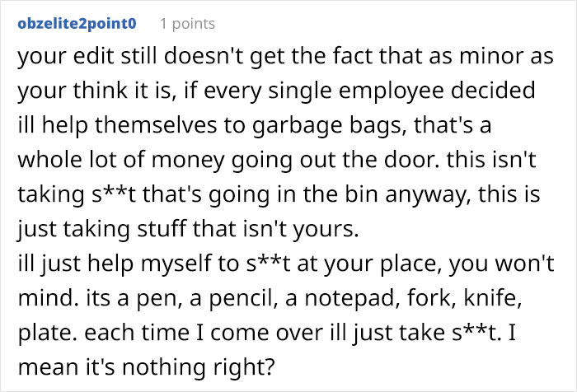Open the obzelite2point0 user profile link

tap(77, 23)
